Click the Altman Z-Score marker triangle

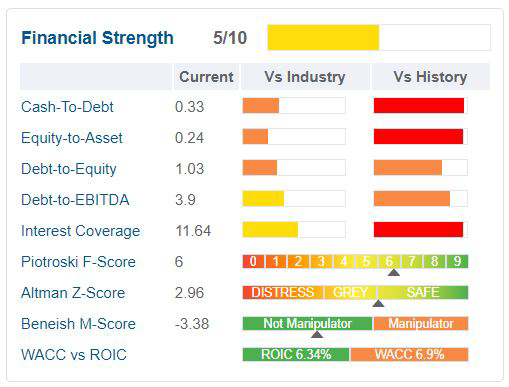pyautogui.click(x=378, y=303)
